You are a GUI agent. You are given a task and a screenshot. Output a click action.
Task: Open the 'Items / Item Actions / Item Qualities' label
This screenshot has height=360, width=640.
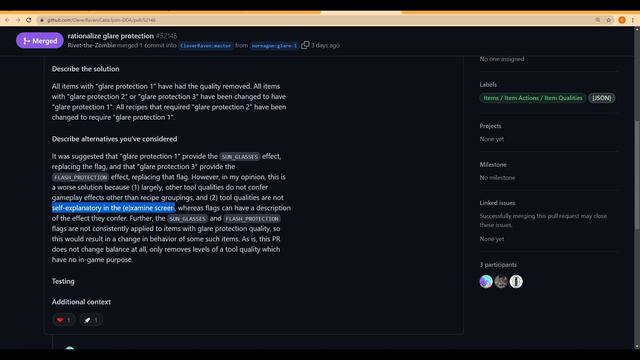(533, 98)
